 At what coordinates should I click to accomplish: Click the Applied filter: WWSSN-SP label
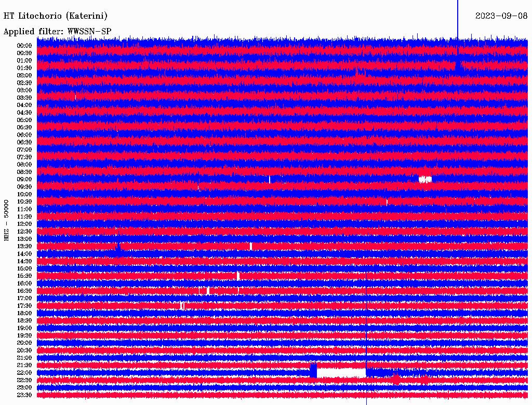coord(57,32)
